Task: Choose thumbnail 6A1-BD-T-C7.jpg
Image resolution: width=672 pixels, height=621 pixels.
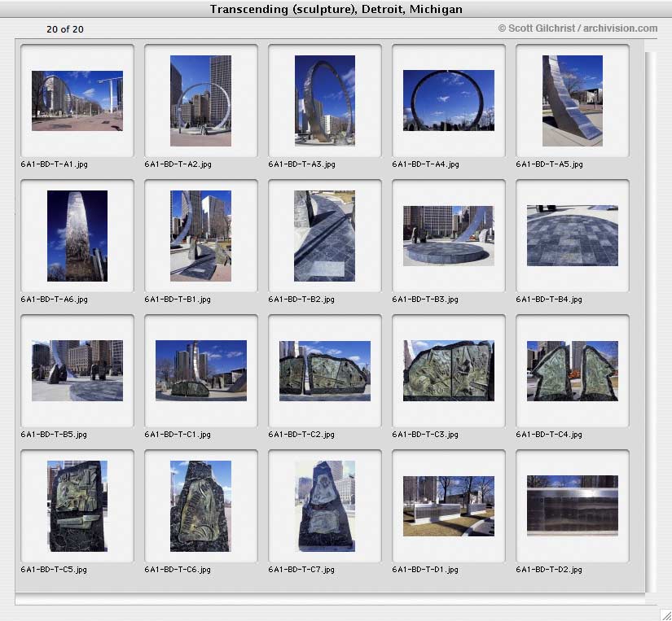Action: coord(327,506)
